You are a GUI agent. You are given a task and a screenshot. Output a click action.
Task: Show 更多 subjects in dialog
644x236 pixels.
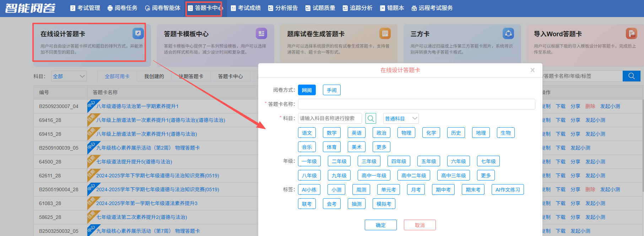[x=381, y=147]
